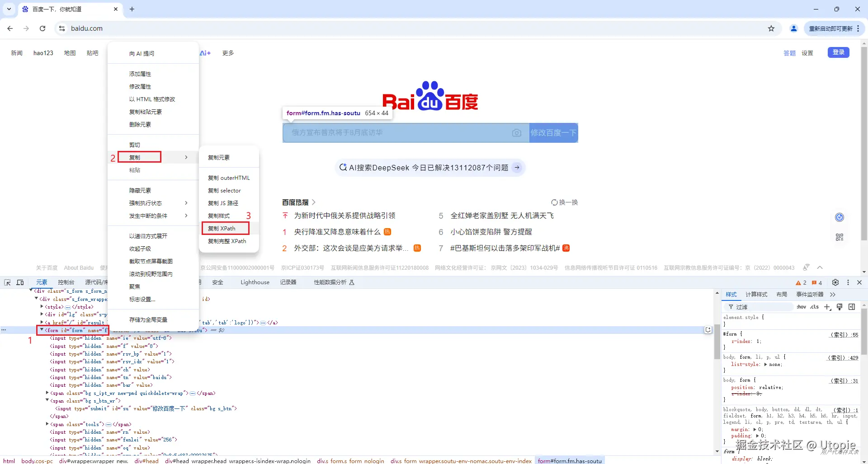
Task: Click the upward chevron in the page footer
Action: pyautogui.click(x=820, y=267)
